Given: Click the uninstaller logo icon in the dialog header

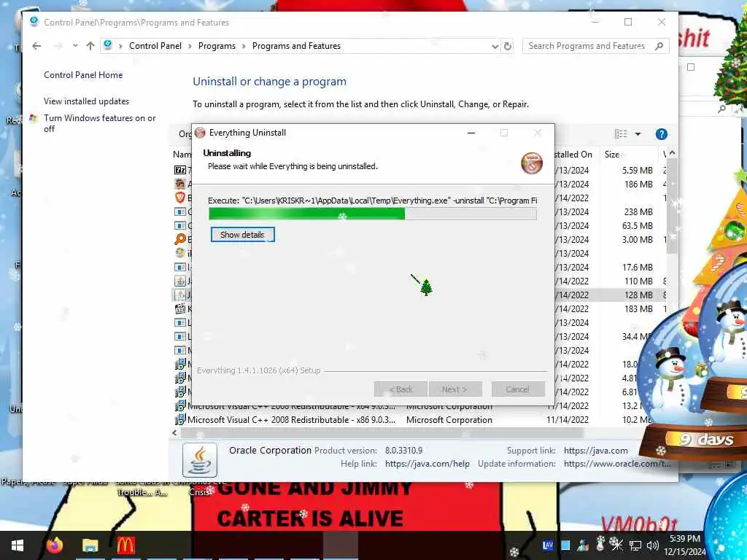Looking at the screenshot, I should coord(532,163).
